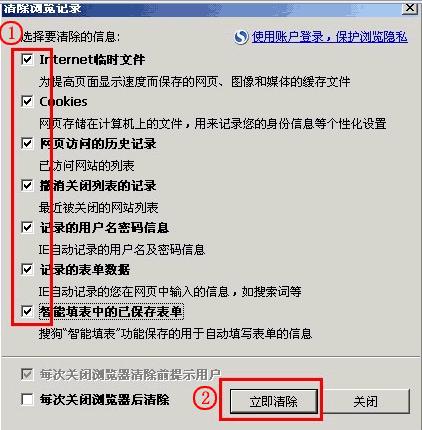Uncheck 智能填表中的已保存表单 checkbox

[27, 312]
